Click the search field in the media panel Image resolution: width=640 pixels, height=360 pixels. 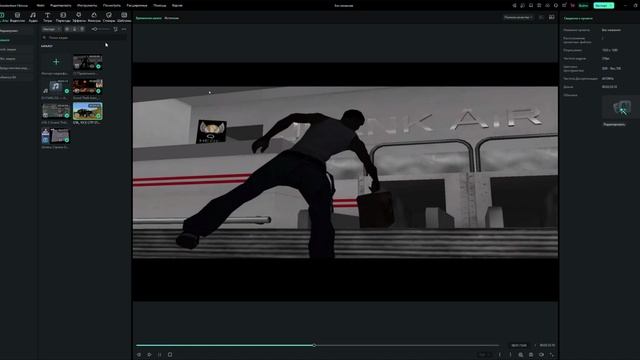[x=84, y=38]
